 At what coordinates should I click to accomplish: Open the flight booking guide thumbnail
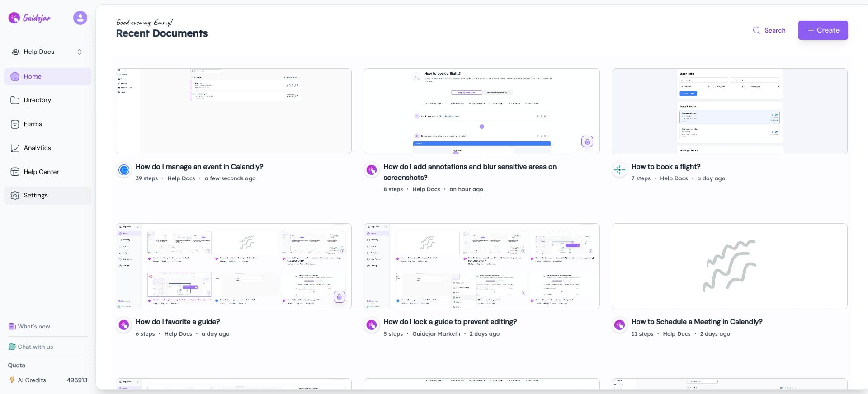[729, 111]
